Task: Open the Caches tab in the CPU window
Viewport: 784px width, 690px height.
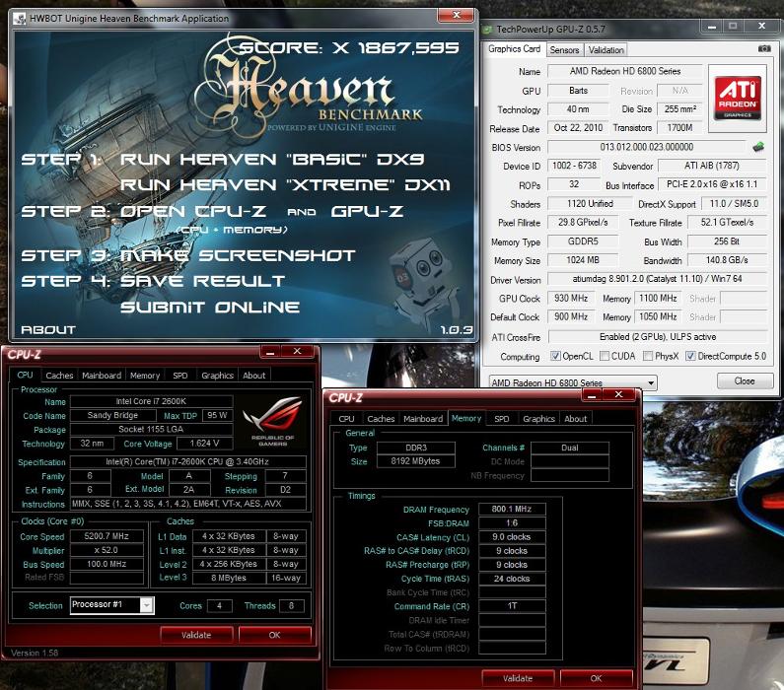Action: (x=59, y=376)
